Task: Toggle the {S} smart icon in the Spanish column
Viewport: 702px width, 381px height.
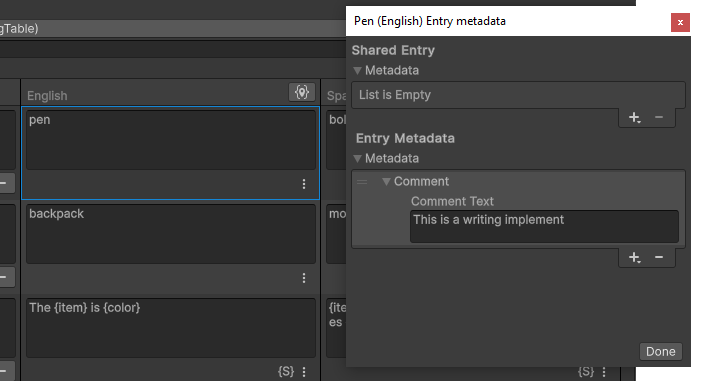Action: point(586,371)
